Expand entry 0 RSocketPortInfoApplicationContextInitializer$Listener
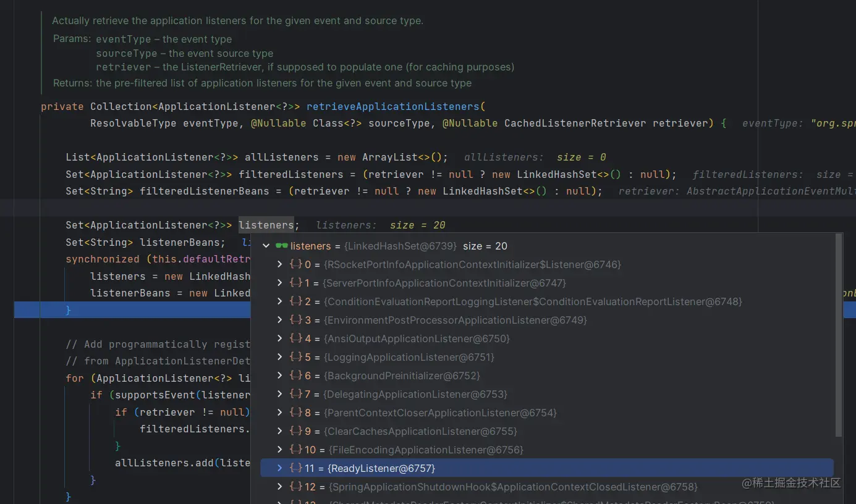The image size is (856, 504). [x=279, y=264]
